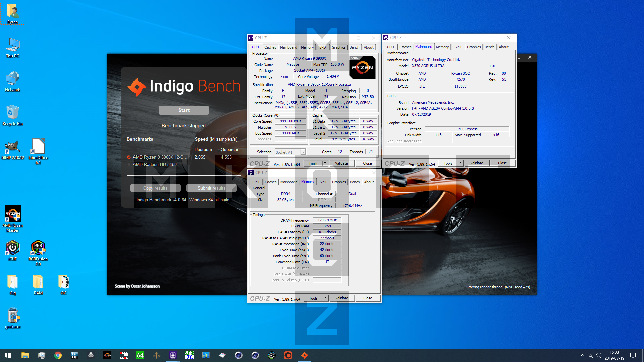The width and height of the screenshot is (644, 362).
Task: Open the volume control in system tray
Action: pyautogui.click(x=599, y=355)
